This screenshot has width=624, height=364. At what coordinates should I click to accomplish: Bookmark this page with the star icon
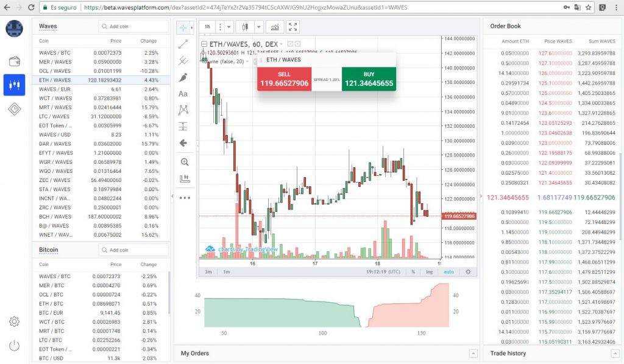pos(589,7)
